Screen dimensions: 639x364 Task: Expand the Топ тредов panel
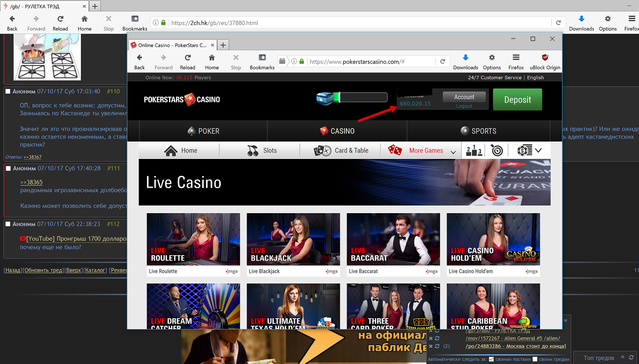[622, 358]
